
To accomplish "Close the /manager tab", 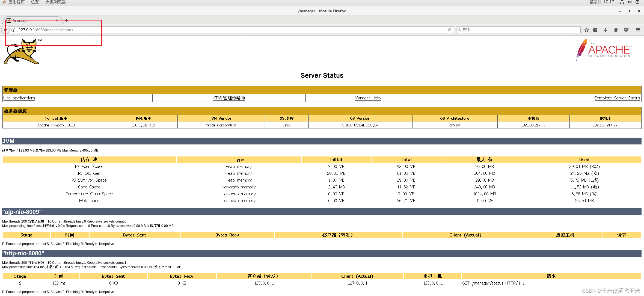I will point(57,20).
